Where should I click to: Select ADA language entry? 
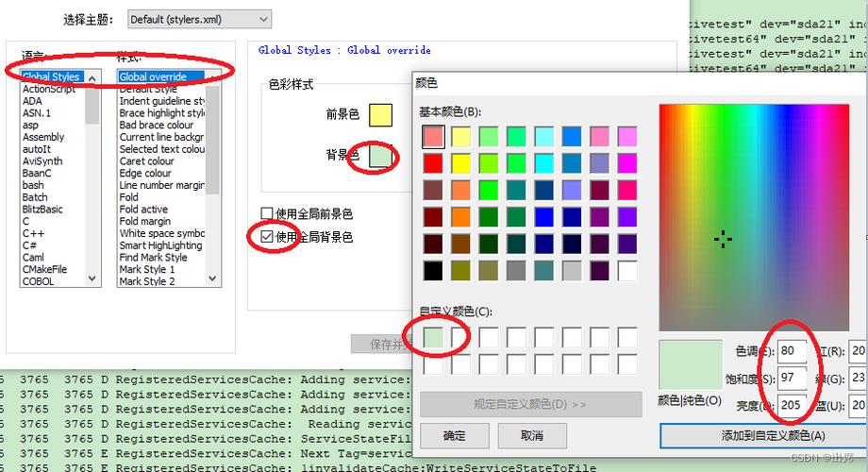[x=32, y=101]
